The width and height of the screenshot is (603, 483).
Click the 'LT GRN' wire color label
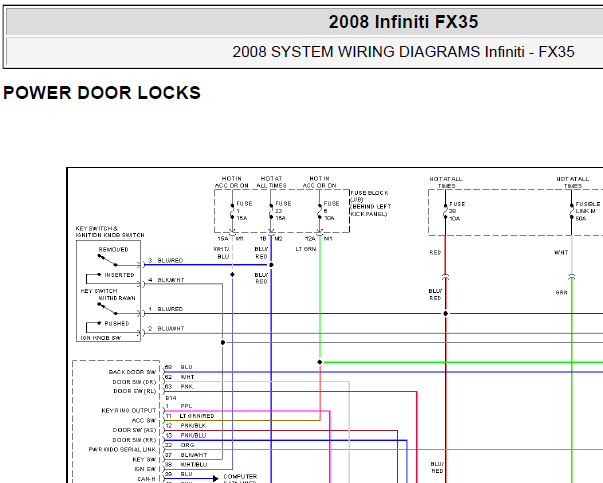pos(306,249)
